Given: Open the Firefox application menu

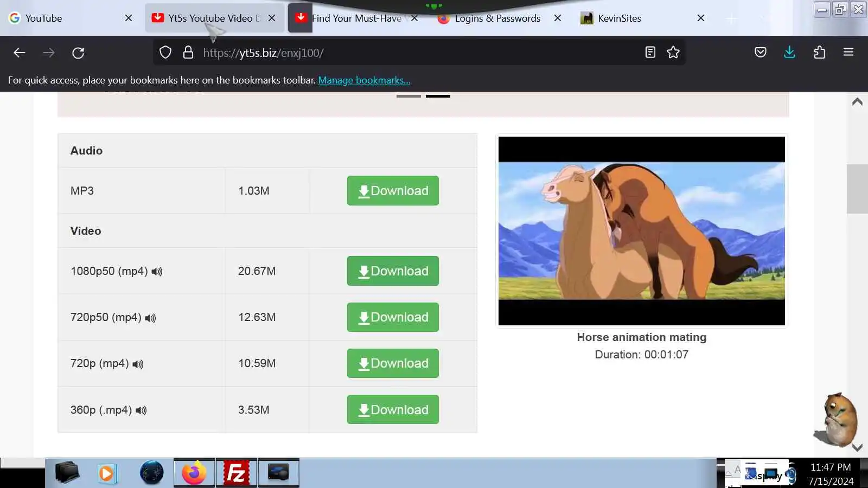Looking at the screenshot, I should click(848, 52).
